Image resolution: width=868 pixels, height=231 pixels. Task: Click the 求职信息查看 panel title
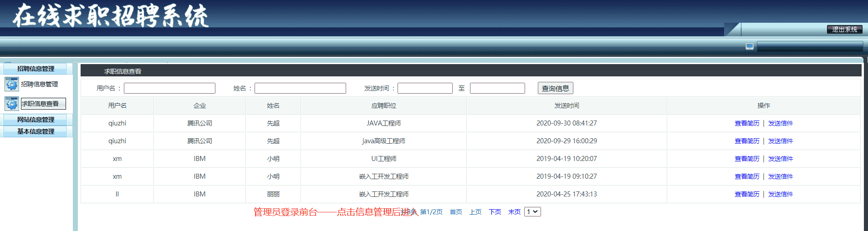tap(123, 71)
